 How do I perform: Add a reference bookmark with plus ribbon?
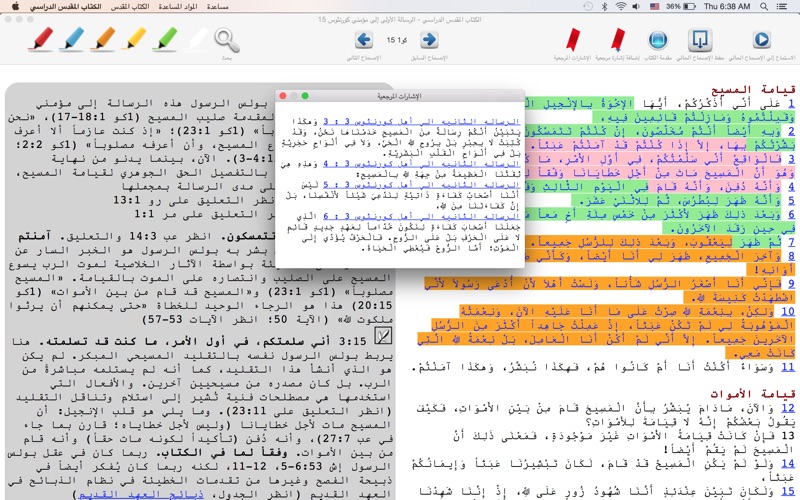pos(618,40)
